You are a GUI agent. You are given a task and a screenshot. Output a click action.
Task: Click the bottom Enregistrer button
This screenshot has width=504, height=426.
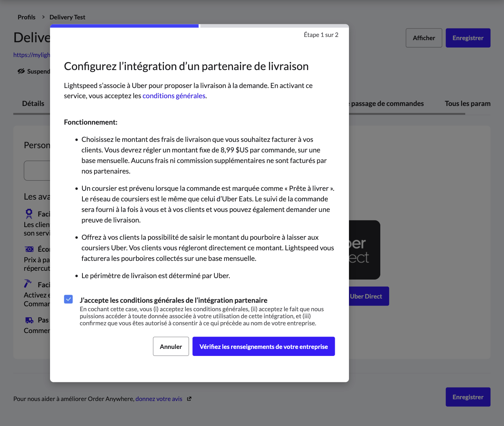pos(468,397)
